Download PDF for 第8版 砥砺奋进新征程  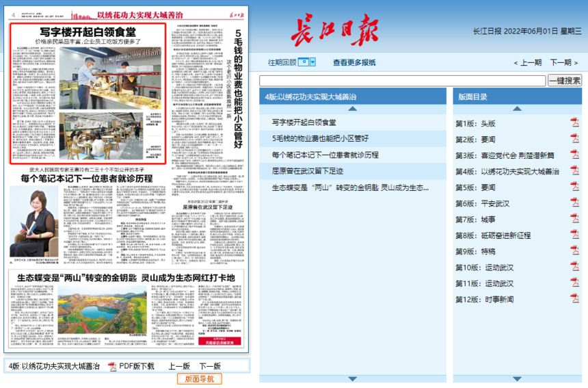574,235
